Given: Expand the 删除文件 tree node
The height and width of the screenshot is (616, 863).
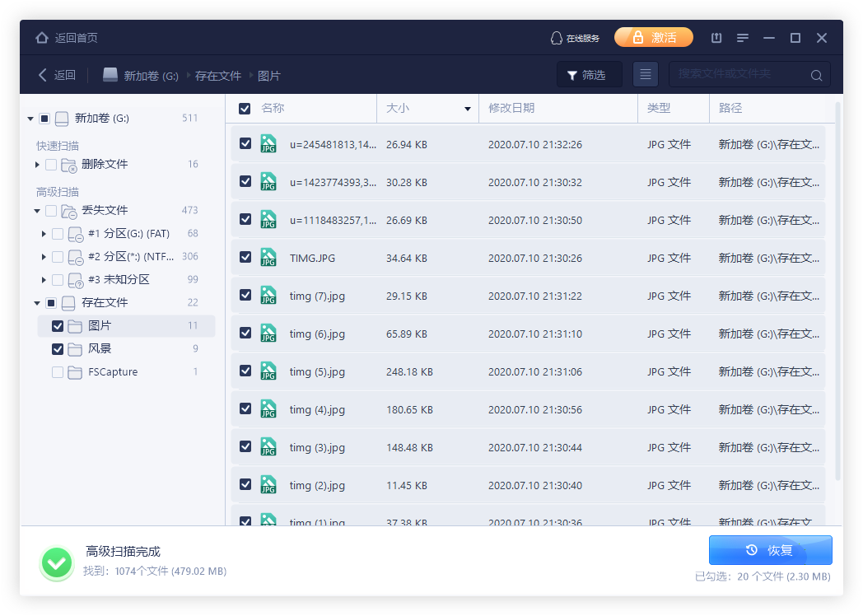Looking at the screenshot, I should click(x=37, y=165).
